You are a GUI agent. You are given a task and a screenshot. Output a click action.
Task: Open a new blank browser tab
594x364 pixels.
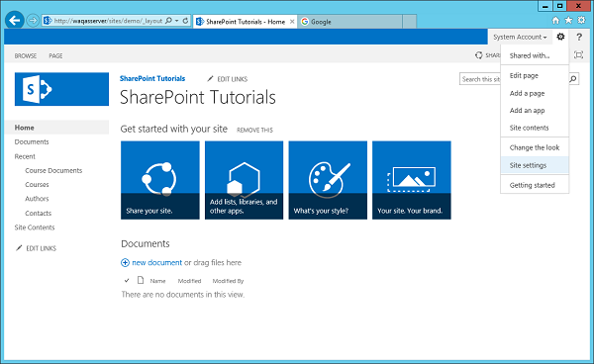pos(409,22)
